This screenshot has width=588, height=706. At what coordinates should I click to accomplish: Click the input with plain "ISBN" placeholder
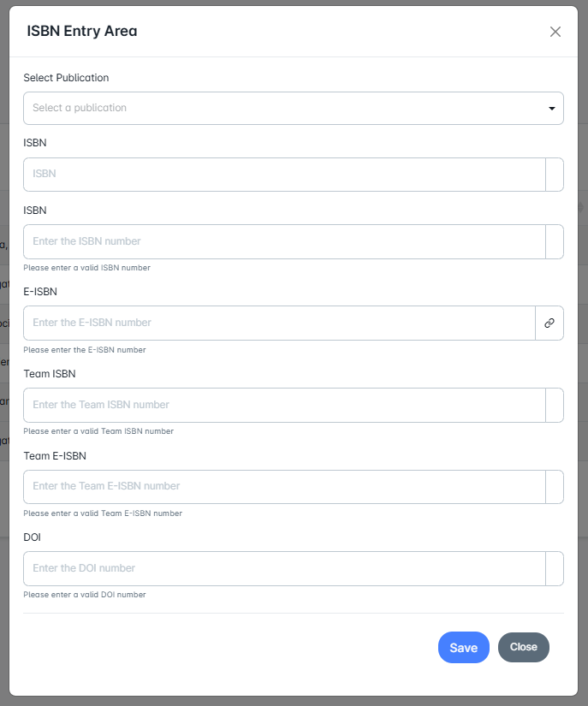tap(284, 174)
